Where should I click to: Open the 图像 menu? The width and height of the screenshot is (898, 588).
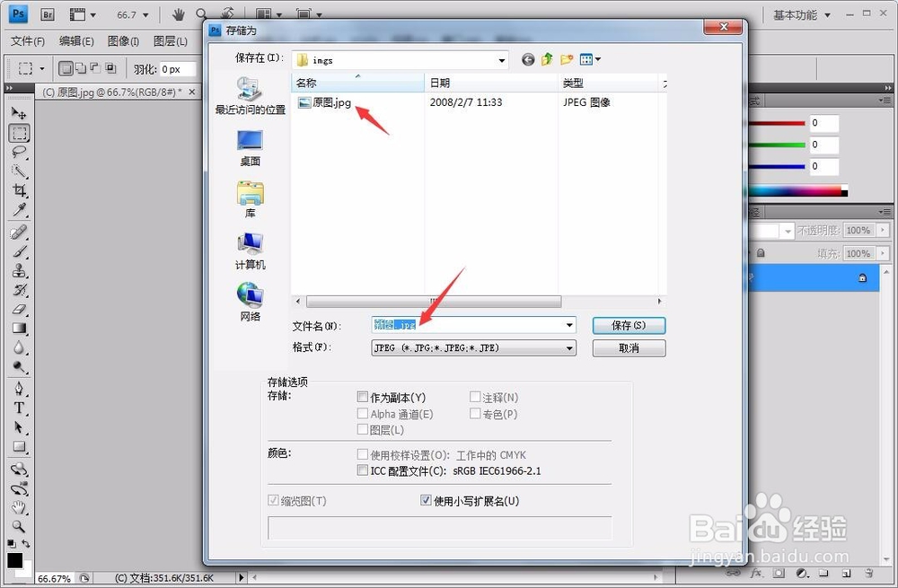coord(123,40)
